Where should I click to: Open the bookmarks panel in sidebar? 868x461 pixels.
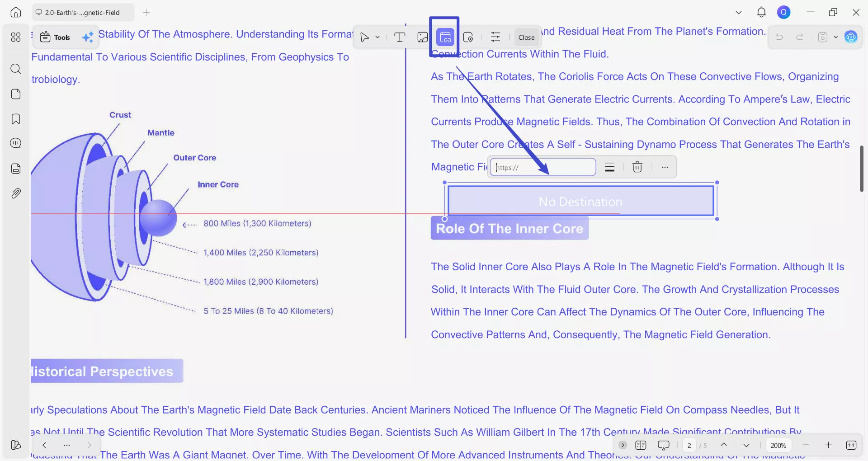tap(16, 119)
